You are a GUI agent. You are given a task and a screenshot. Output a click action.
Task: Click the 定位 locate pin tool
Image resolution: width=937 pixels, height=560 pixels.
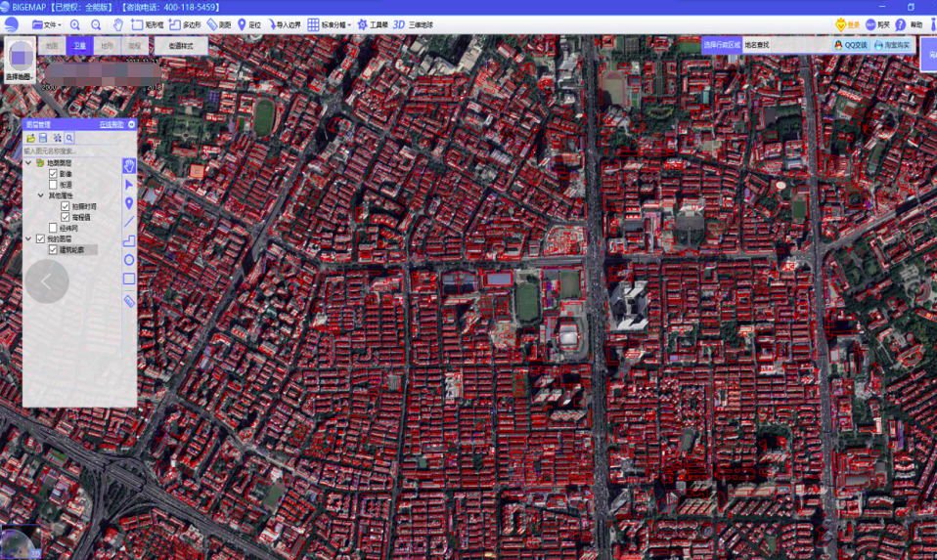[249, 24]
